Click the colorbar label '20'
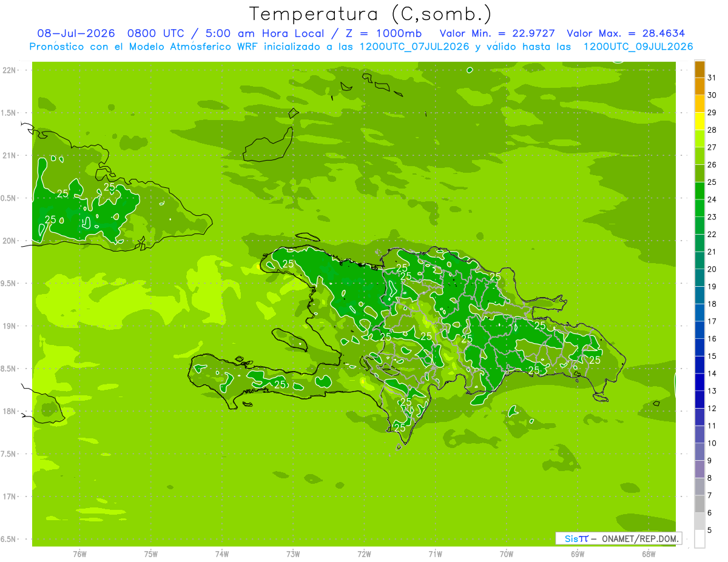Screen dimensions: 728x562 pos(712,269)
